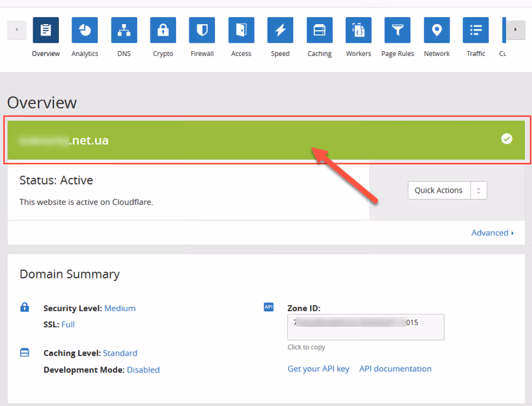Open the Traffic list icon
This screenshot has width=532, height=406.
coord(476,30)
